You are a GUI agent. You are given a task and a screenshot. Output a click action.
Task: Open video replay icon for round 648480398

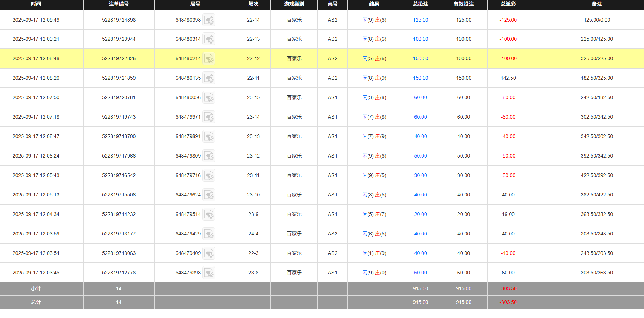[x=209, y=20]
